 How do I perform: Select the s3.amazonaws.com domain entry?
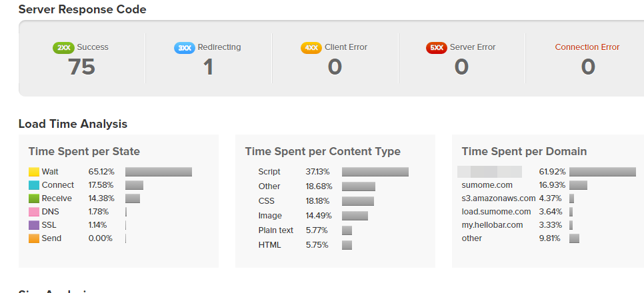[499, 198]
